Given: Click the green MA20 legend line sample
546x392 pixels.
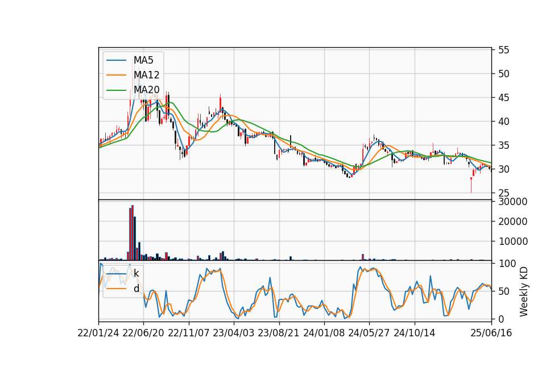Looking at the screenshot, I should click(116, 90).
